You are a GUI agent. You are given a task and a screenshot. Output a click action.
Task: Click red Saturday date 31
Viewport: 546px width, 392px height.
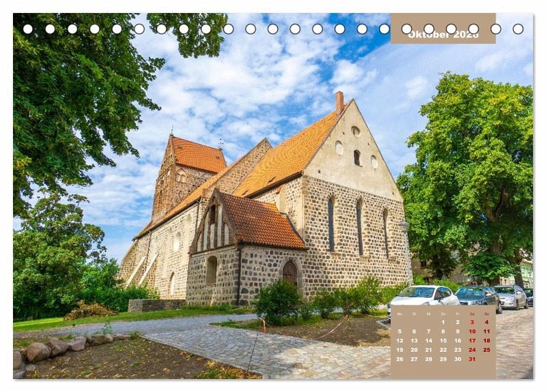click(x=472, y=359)
